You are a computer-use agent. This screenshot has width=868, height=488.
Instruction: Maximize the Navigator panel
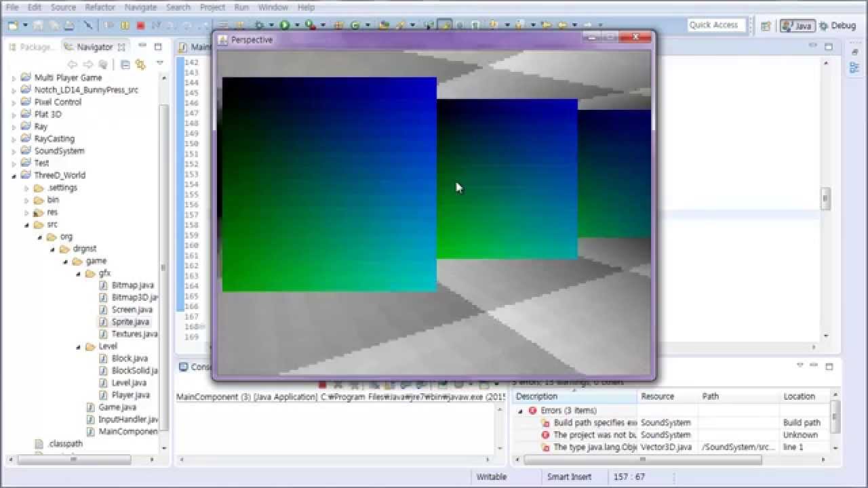(158, 47)
